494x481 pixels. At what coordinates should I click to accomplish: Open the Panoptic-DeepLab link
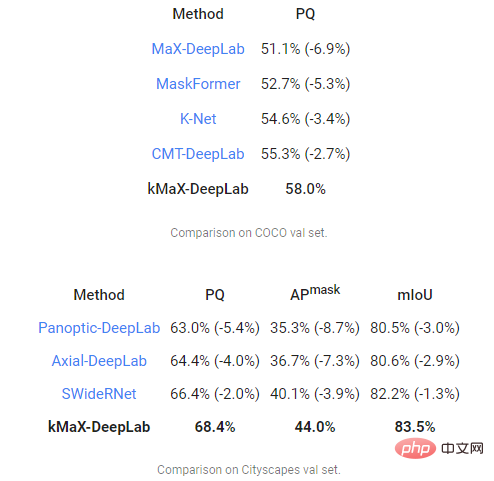tap(99, 328)
